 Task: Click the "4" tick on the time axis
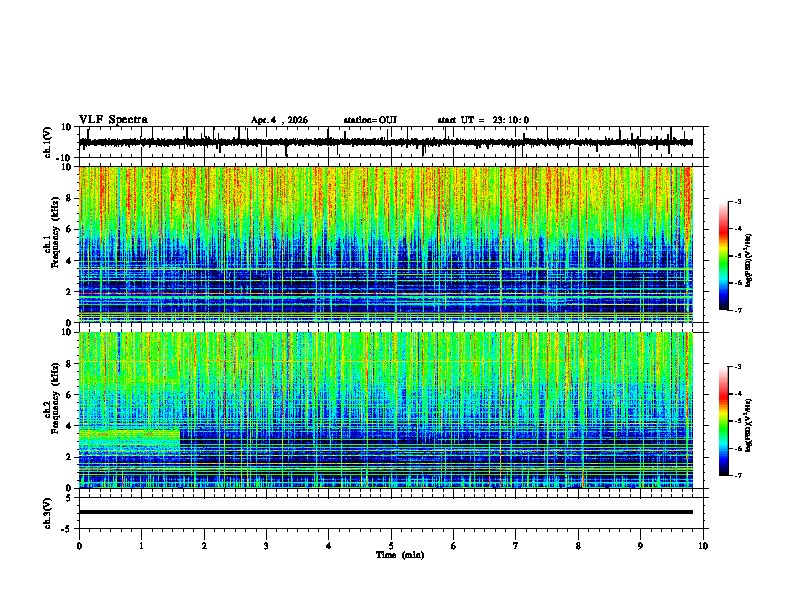[329, 546]
